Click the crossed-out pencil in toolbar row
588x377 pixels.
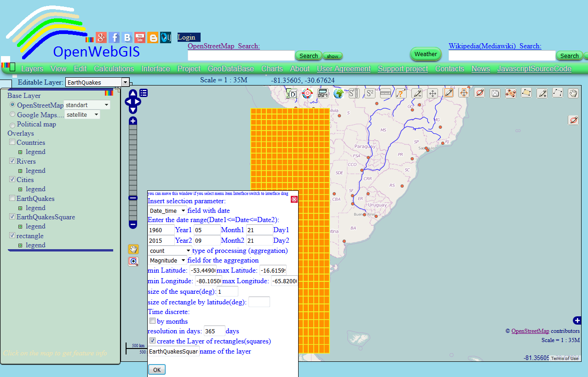[479, 93]
